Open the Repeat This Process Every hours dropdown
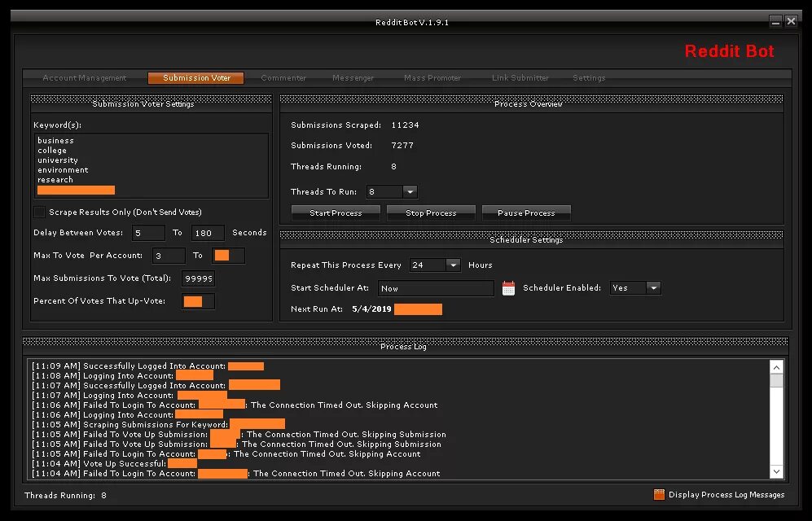 453,265
